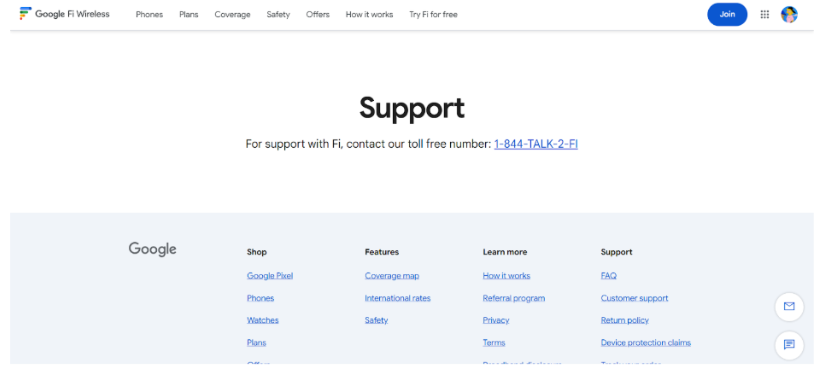Open Try Fi for free nav item

click(x=433, y=15)
